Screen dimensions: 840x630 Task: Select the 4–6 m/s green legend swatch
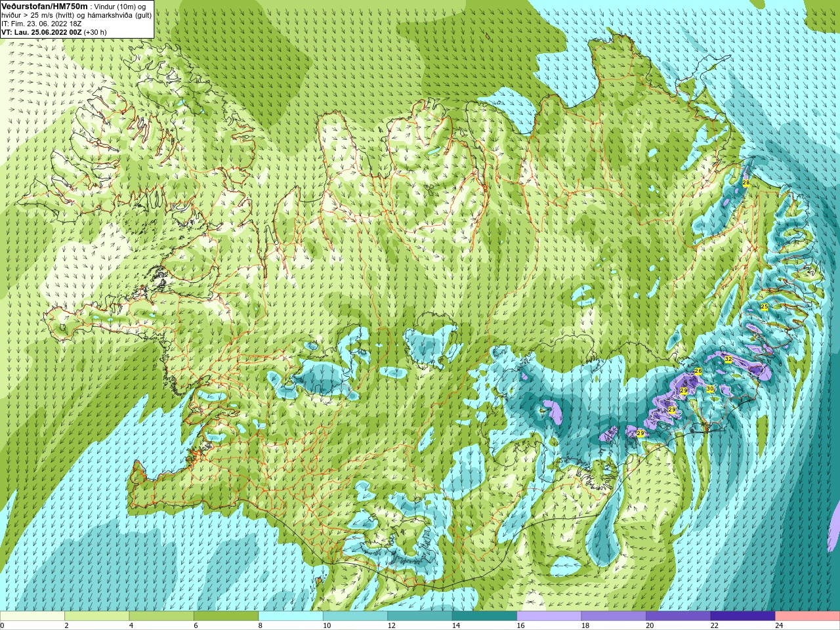click(x=161, y=616)
